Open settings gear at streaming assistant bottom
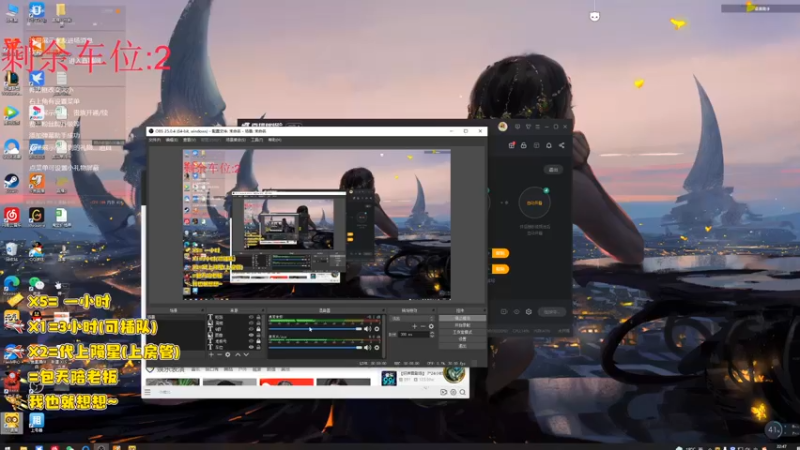 coord(529,311)
